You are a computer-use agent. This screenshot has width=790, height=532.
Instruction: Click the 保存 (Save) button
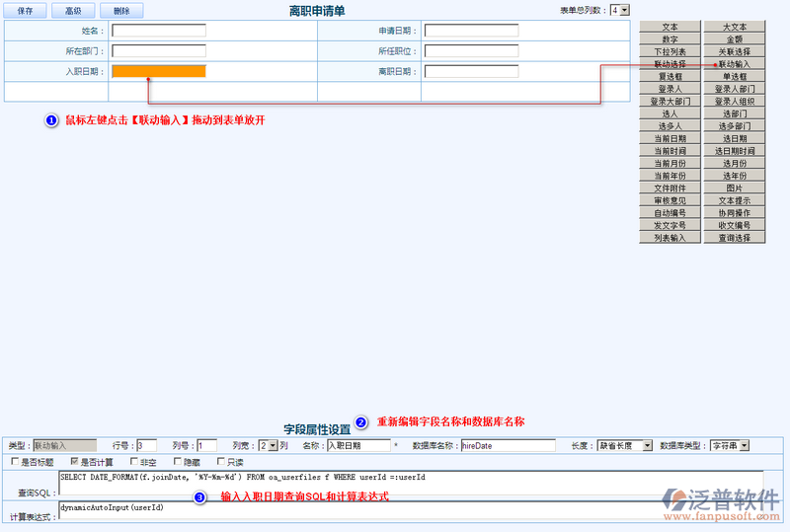[x=25, y=11]
